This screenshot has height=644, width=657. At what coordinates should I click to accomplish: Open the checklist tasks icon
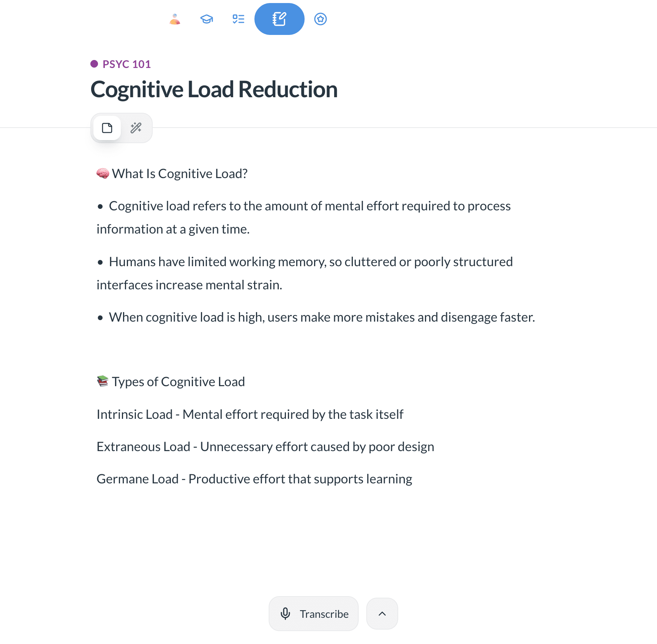tap(238, 18)
